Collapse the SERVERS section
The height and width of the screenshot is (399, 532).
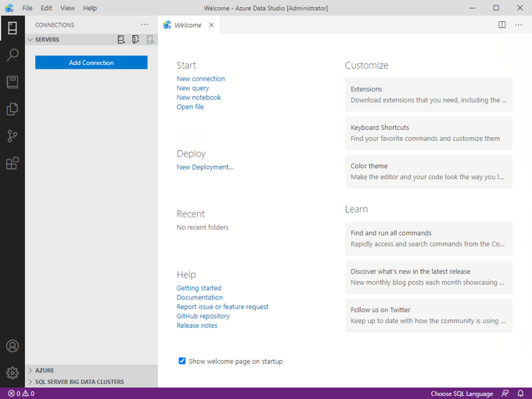(x=92, y=40)
